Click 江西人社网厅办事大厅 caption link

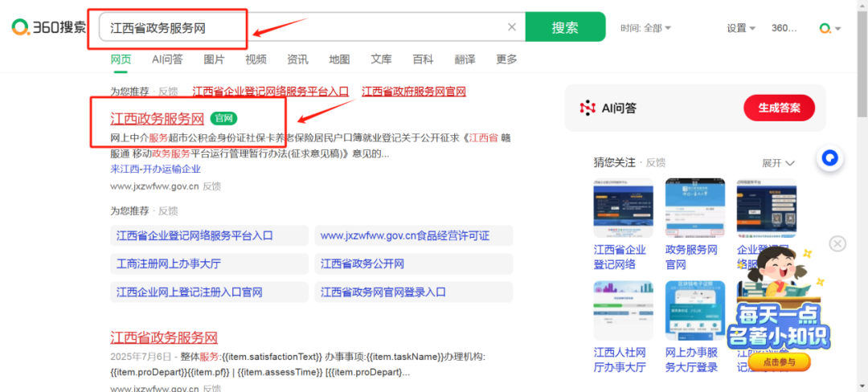coord(620,360)
